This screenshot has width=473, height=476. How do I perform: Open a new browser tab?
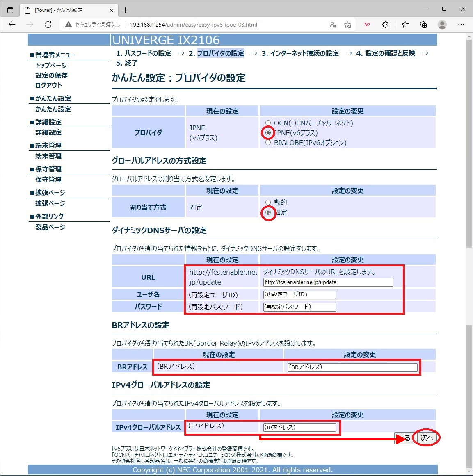(125, 10)
